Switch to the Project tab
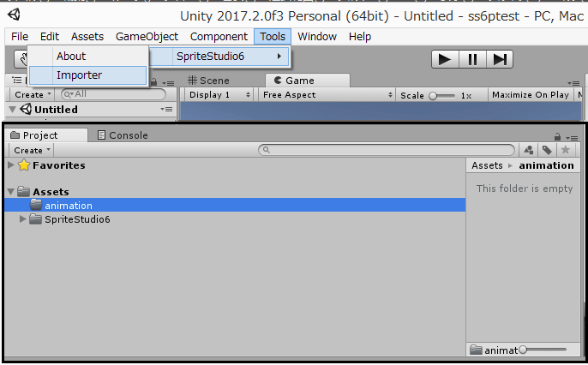The image size is (588, 365). pos(45,135)
